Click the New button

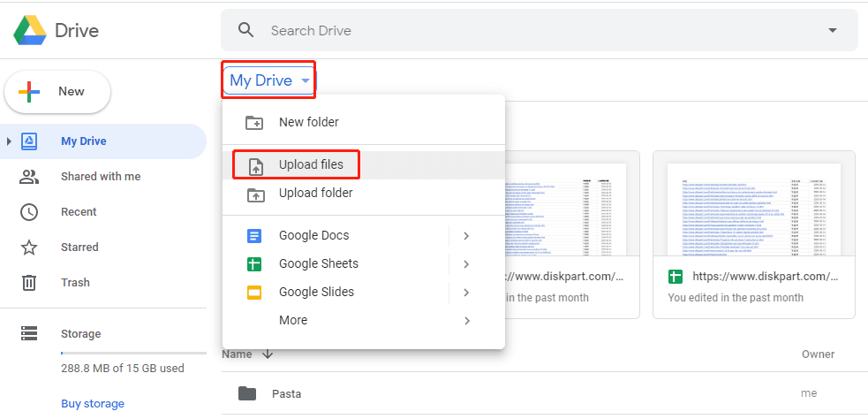coord(57,91)
